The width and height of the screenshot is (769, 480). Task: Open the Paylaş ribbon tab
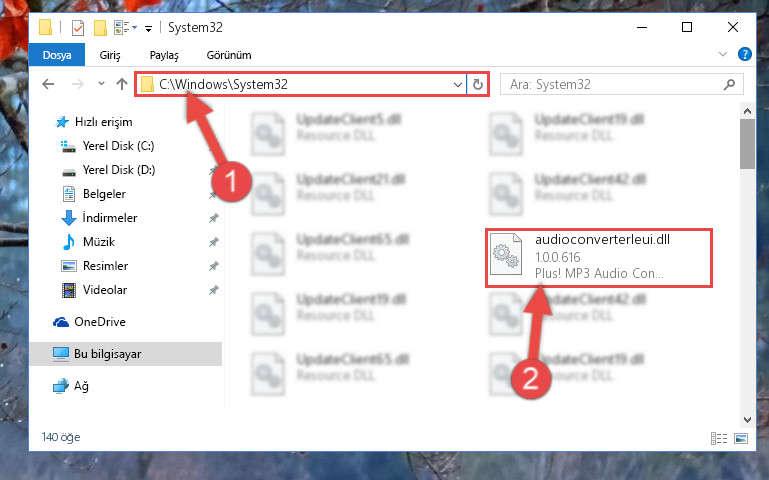pyautogui.click(x=164, y=55)
